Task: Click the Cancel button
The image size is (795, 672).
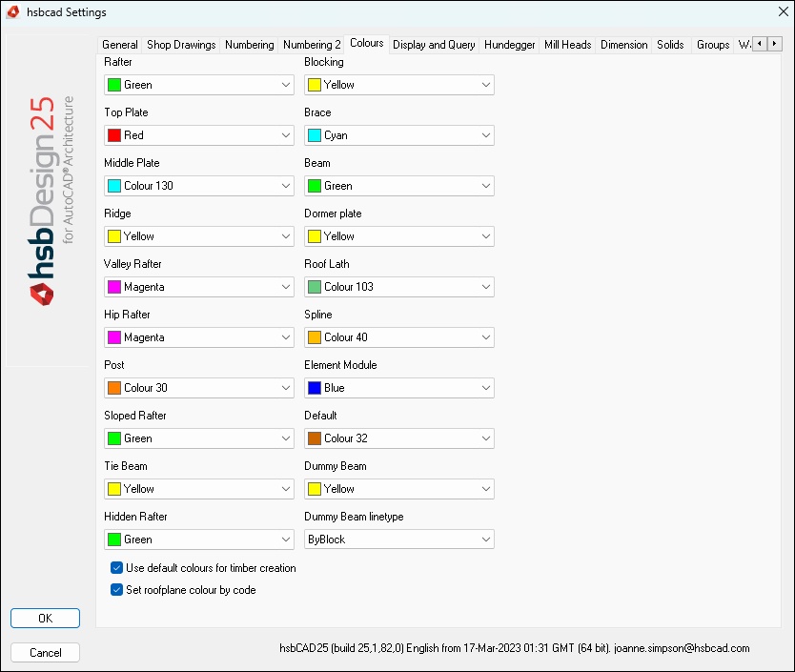Action: point(45,652)
